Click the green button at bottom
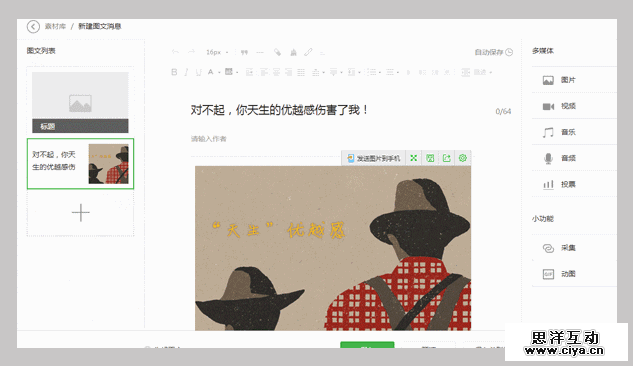 click(x=367, y=345)
